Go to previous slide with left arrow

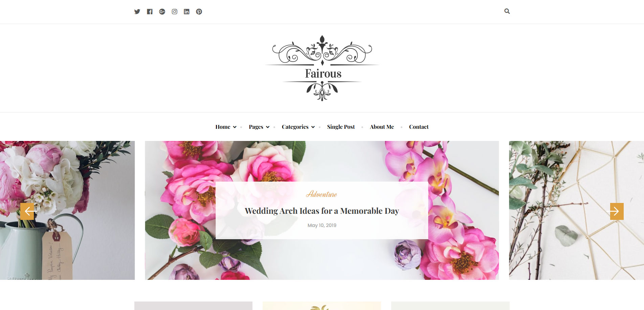[27, 211]
